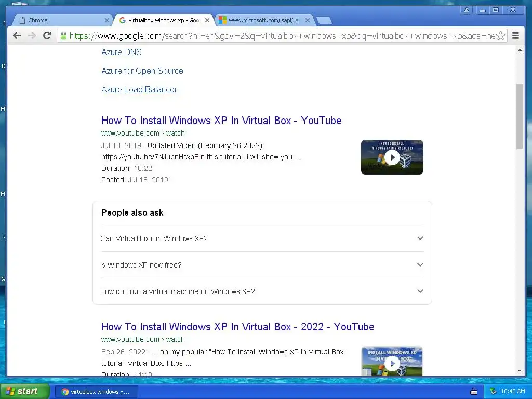
Task: Click 'www.youtube.com › watch' under the first video result
Action: click(x=143, y=133)
